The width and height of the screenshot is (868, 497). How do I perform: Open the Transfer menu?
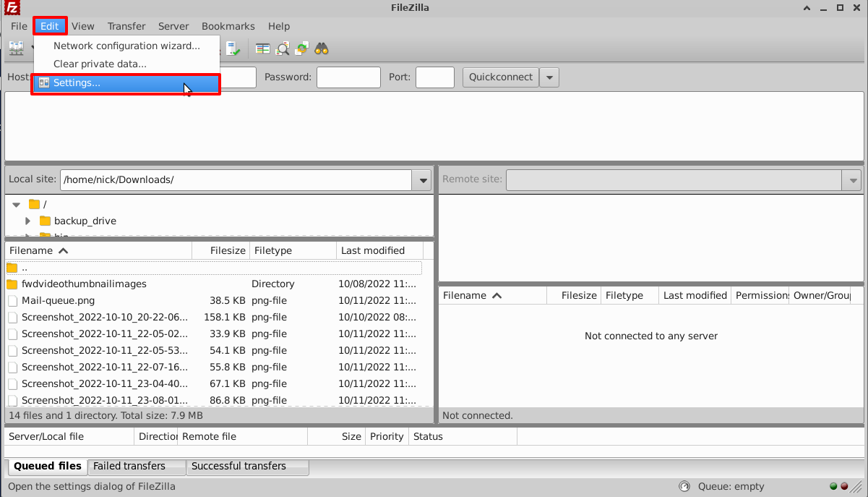tap(126, 26)
